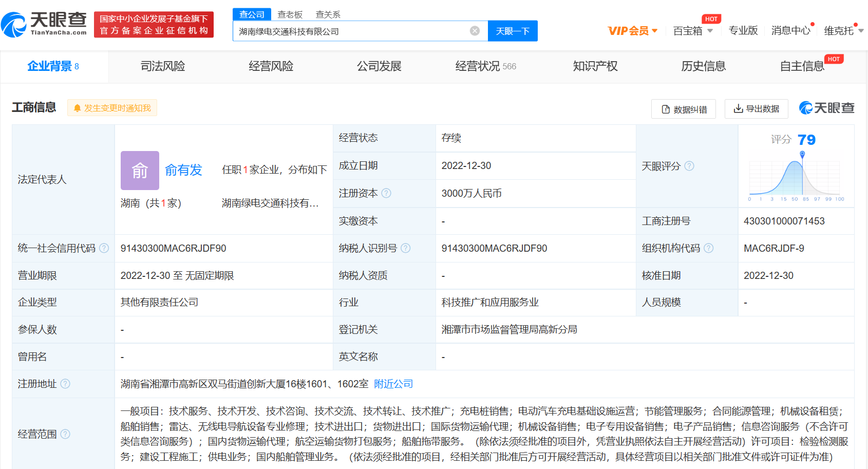
Task: Open the 经营状况 tab
Action: tap(485, 66)
